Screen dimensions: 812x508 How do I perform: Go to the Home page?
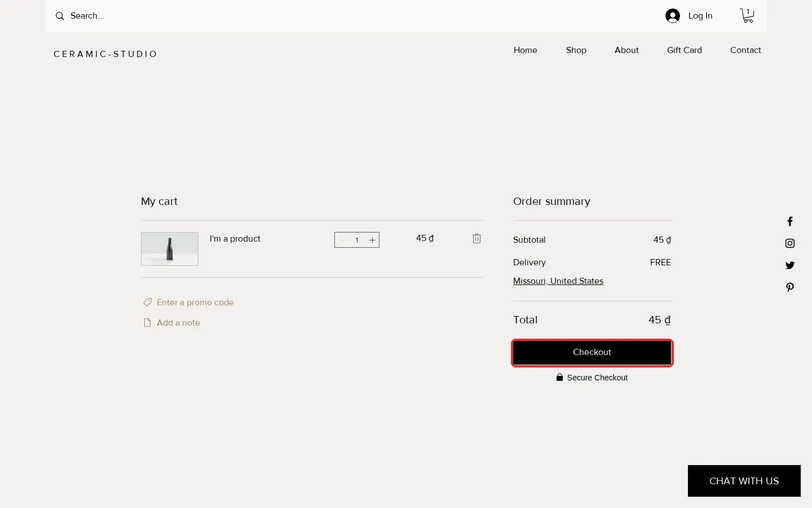(x=526, y=50)
